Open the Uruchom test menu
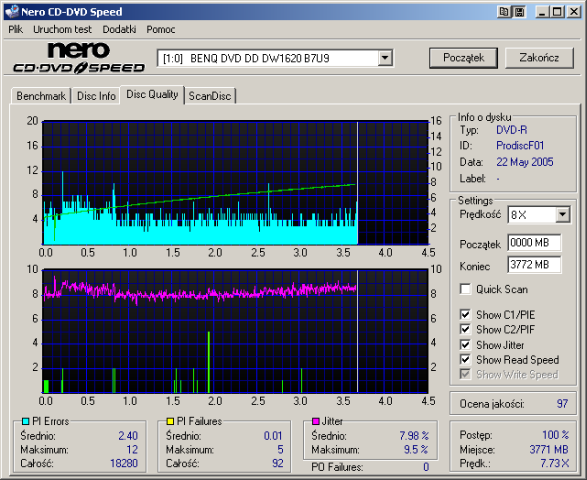Image resolution: width=587 pixels, height=480 pixels. pyautogui.click(x=62, y=29)
